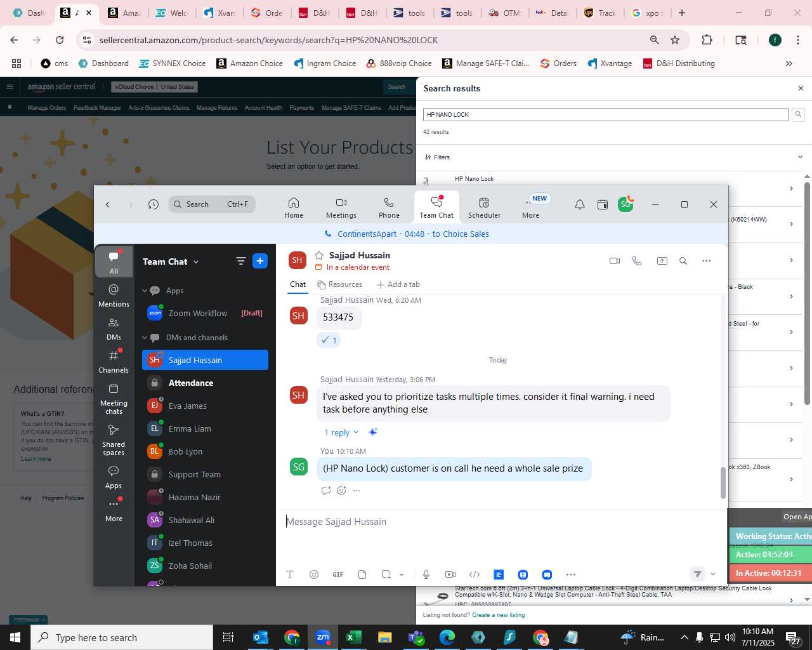Open Support Team channel
The image size is (812, 650).
[205, 474]
